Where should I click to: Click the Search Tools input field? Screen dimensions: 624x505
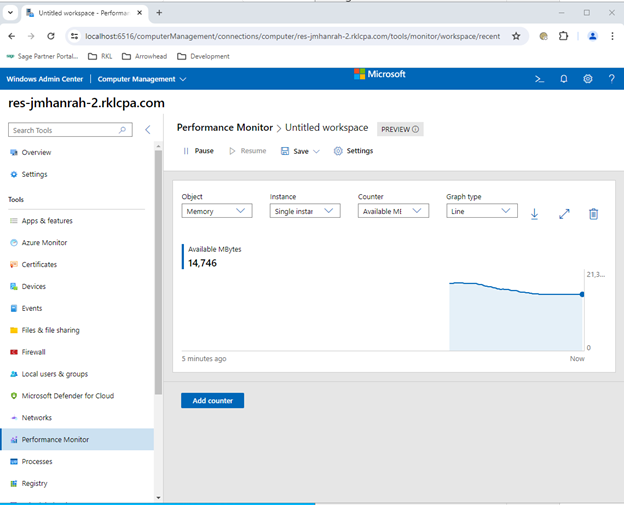tap(64, 130)
